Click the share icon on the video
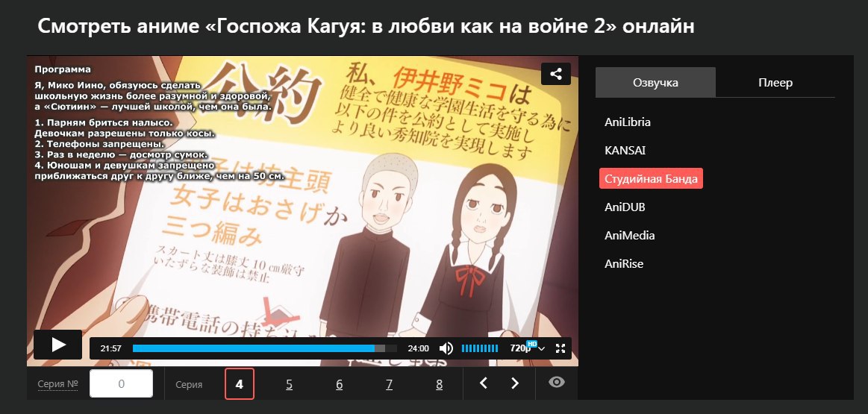This screenshot has width=868, height=414. 556,74
